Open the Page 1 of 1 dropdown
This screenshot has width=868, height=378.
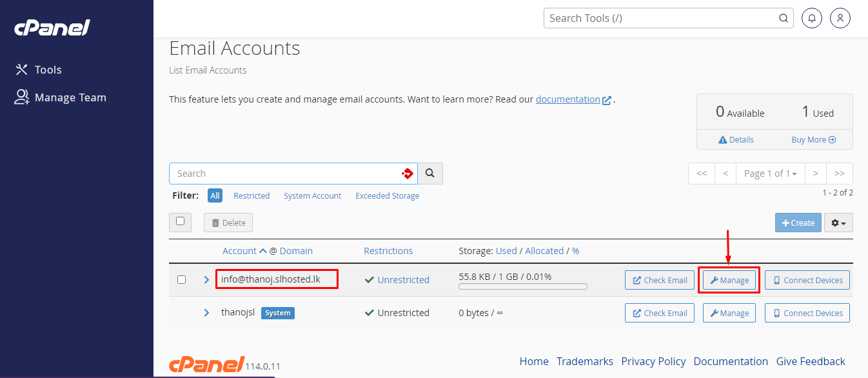[x=770, y=173]
